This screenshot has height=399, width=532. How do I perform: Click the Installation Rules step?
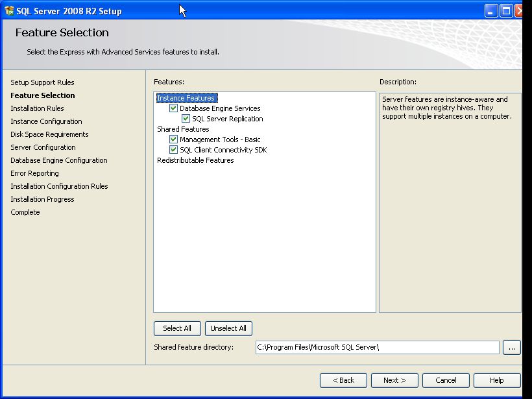tap(38, 108)
